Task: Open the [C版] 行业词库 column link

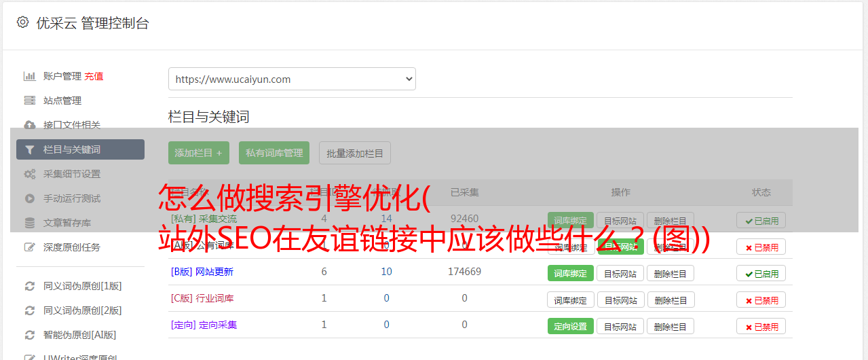Action: 202,298
